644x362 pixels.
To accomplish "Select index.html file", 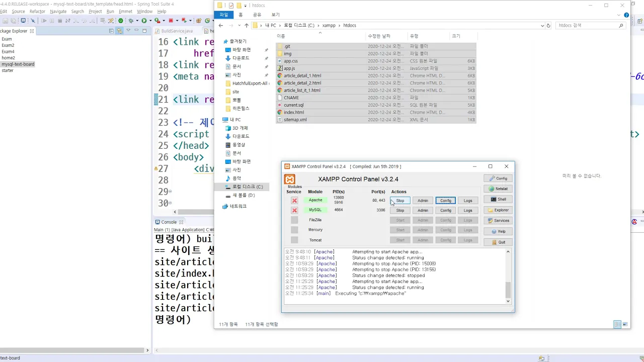I will click(x=375, y=113).
